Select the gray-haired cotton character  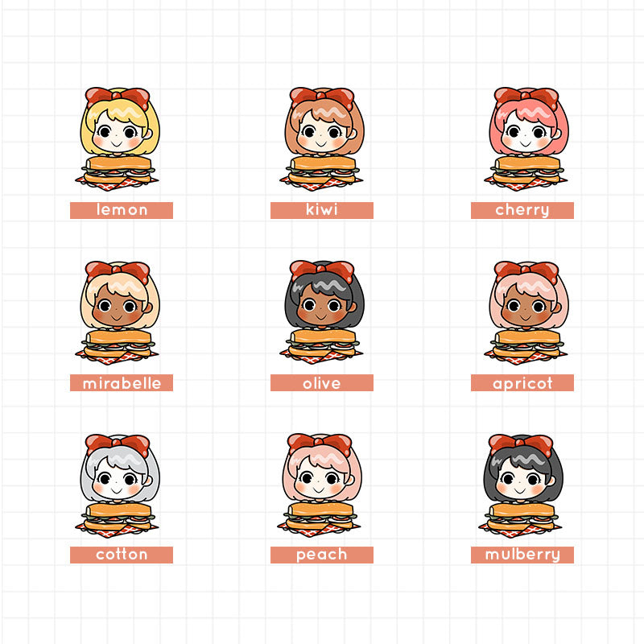tap(118, 486)
